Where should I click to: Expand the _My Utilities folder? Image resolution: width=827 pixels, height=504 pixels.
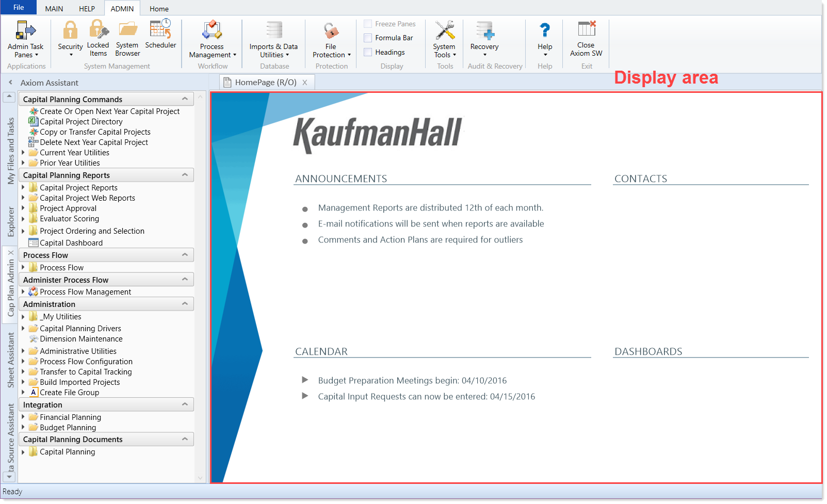pos(23,317)
